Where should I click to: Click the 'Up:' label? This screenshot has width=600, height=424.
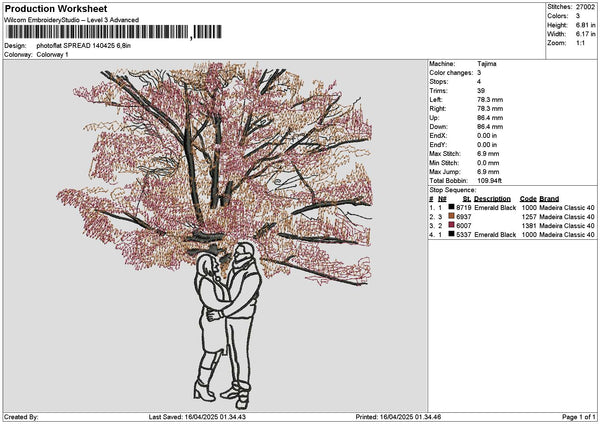click(x=434, y=118)
